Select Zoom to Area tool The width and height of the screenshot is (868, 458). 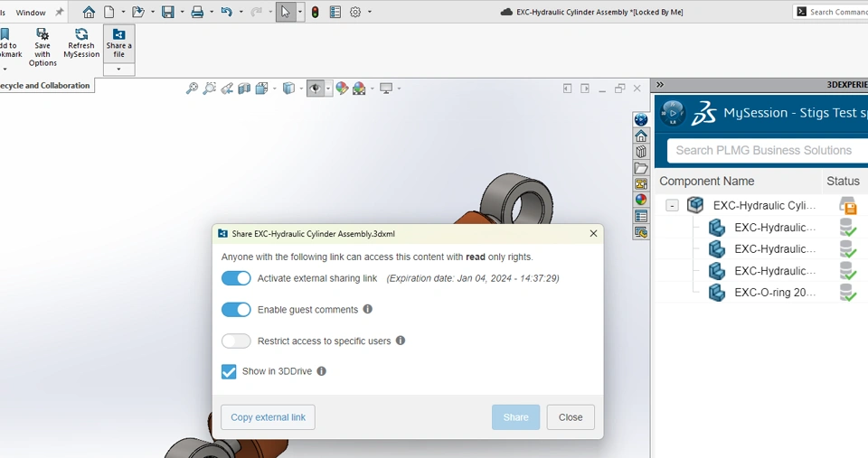tap(209, 89)
